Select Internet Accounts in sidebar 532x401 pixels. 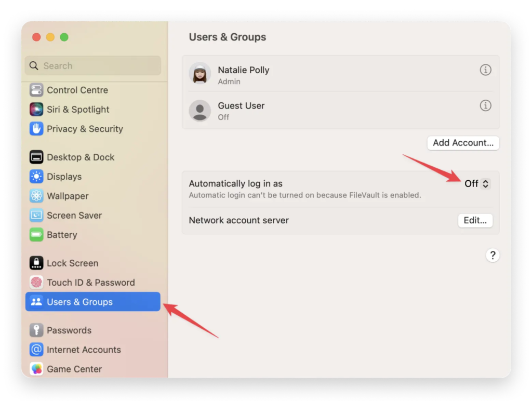point(92,350)
